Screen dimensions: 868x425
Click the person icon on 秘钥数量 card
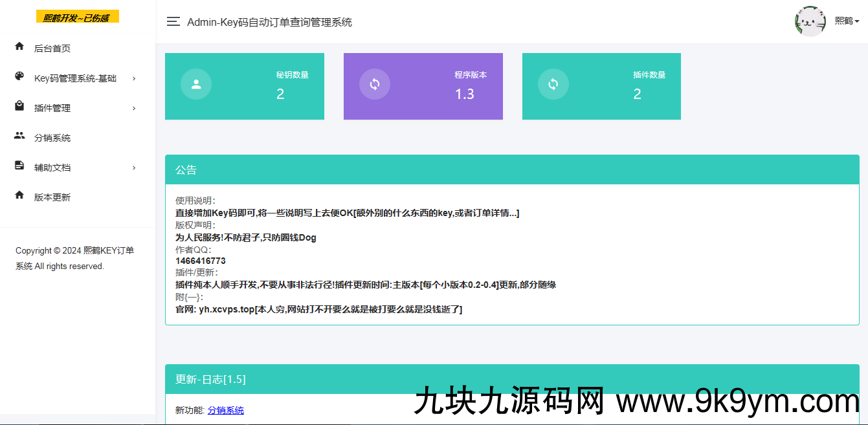coord(196,84)
